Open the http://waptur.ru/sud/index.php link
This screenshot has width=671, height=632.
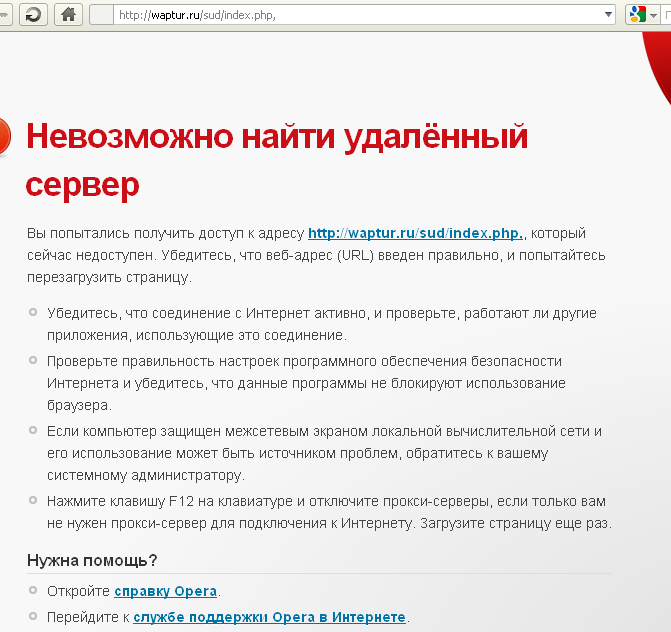[416, 233]
